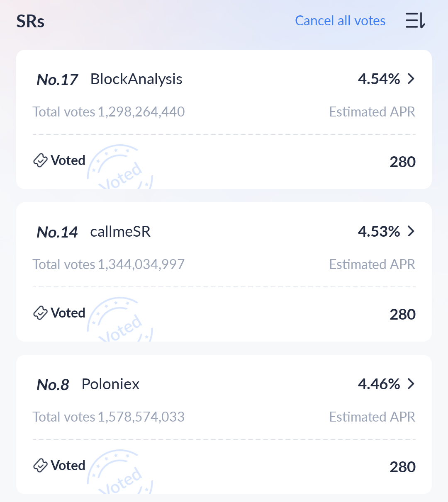Click the ticket icon beside BlockAnalysis Voted
448x502 pixels.
pyautogui.click(x=40, y=160)
